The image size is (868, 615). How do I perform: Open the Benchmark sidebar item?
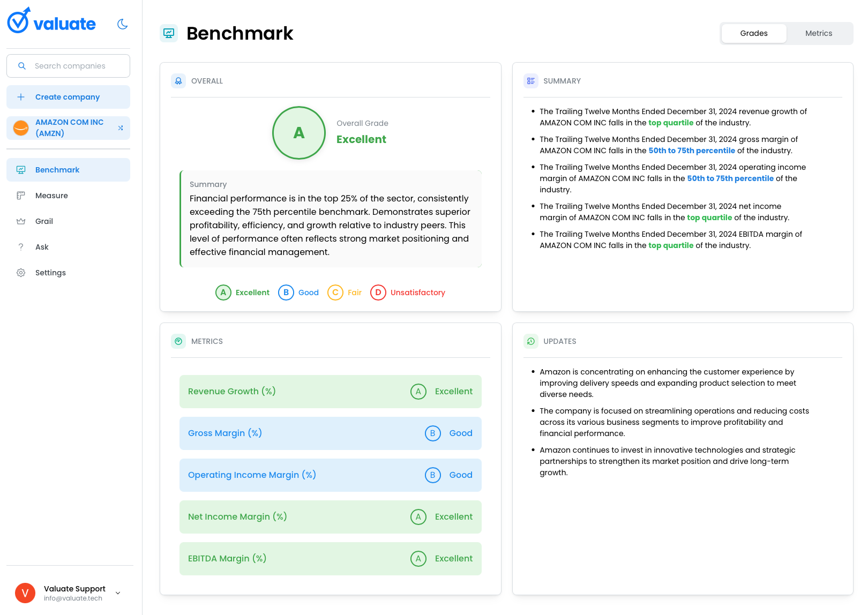(x=68, y=170)
